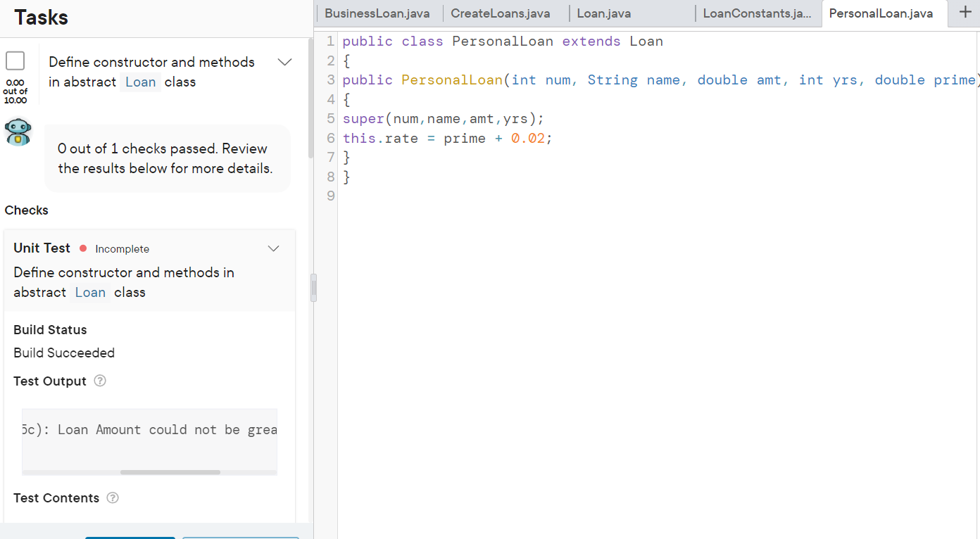Screen dimensions: 980x539
Task: Open the CreateLoans.java tab
Action: click(501, 13)
